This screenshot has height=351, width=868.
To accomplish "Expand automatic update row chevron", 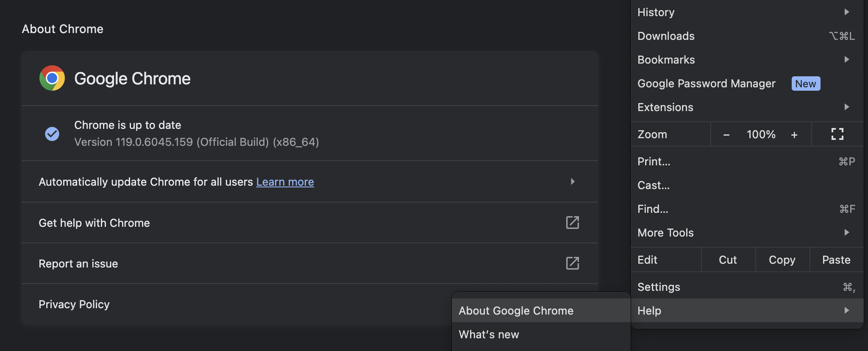I will coord(573,181).
